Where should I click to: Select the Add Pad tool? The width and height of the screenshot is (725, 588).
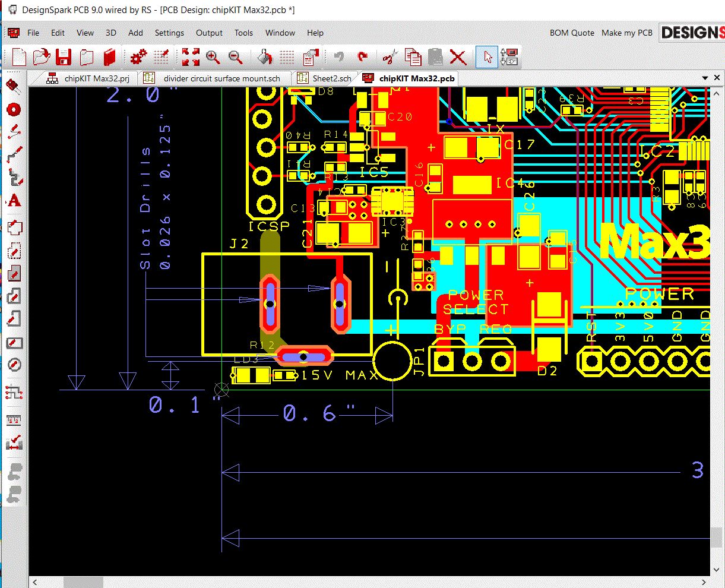click(14, 109)
